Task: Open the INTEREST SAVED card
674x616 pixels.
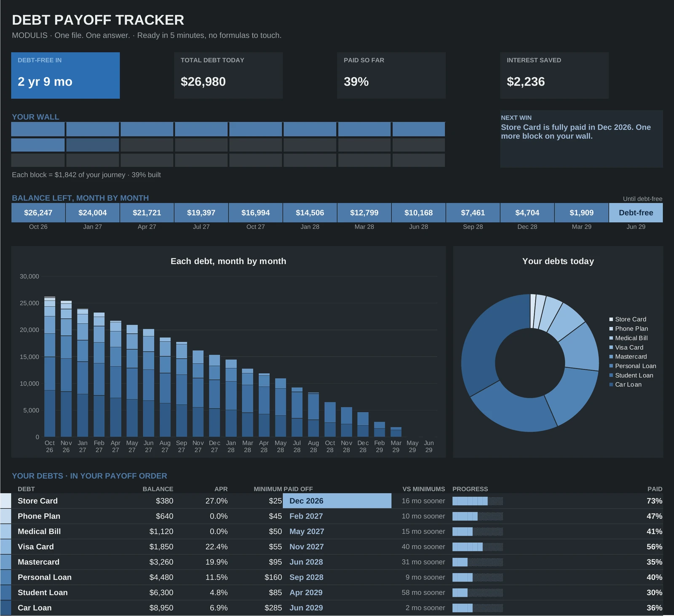Action: click(x=554, y=75)
